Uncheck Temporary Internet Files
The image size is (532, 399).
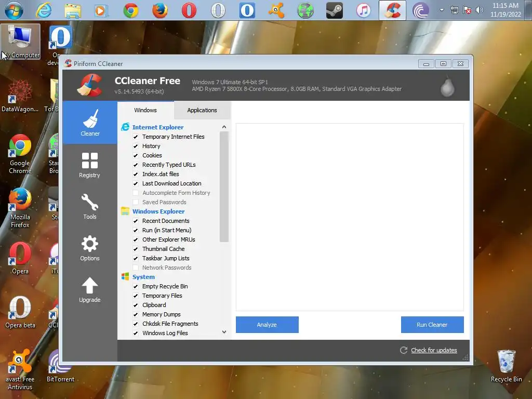click(136, 137)
